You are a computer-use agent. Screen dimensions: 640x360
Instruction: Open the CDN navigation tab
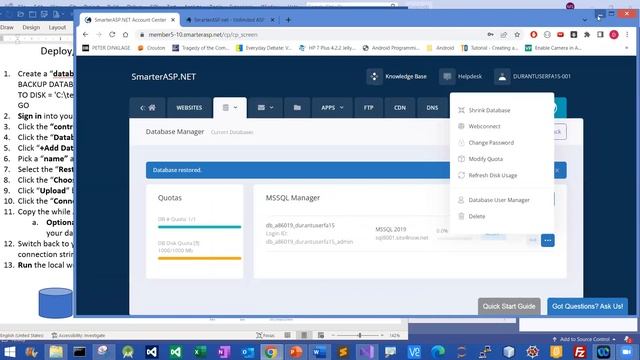(400, 108)
